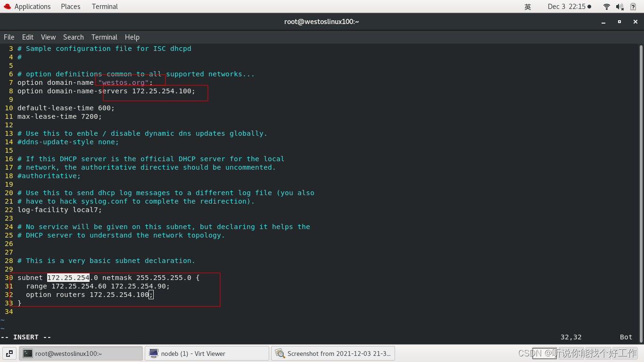Open the terminal window's Terminal menu
Viewport: 644px width, 362px height.
(x=104, y=37)
